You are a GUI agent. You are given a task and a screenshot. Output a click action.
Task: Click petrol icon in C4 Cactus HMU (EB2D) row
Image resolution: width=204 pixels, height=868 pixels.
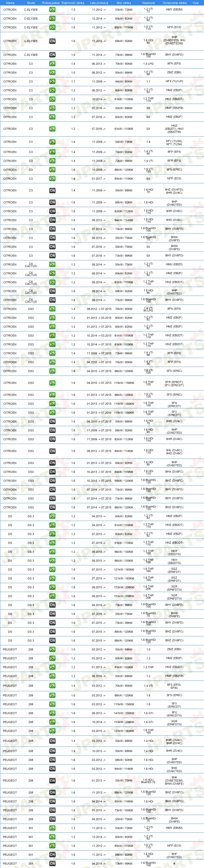52,265
